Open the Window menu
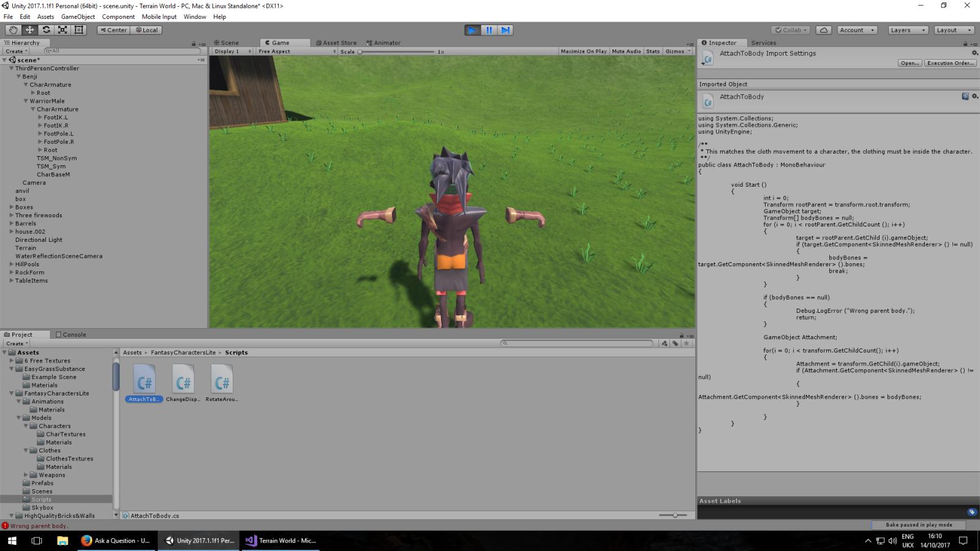This screenshot has width=980, height=551. click(195, 17)
